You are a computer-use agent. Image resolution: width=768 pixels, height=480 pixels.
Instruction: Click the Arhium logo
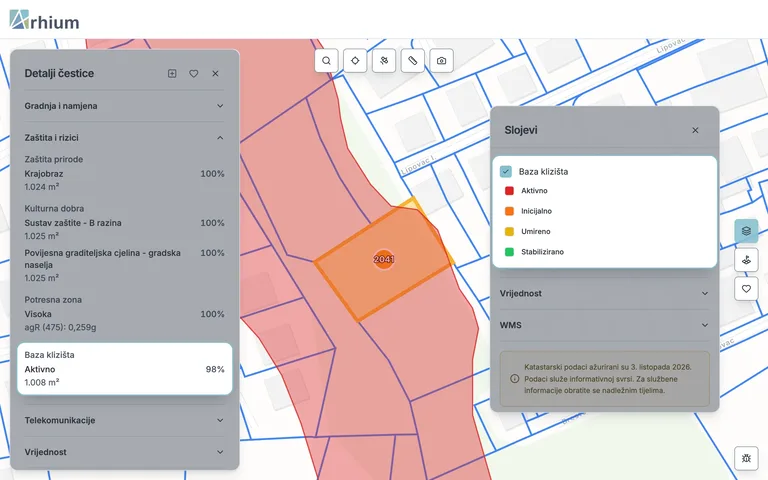pos(44,20)
